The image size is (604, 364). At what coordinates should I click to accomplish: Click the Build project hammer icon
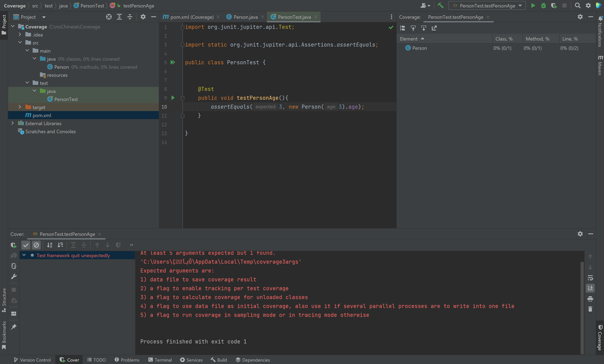click(441, 5)
